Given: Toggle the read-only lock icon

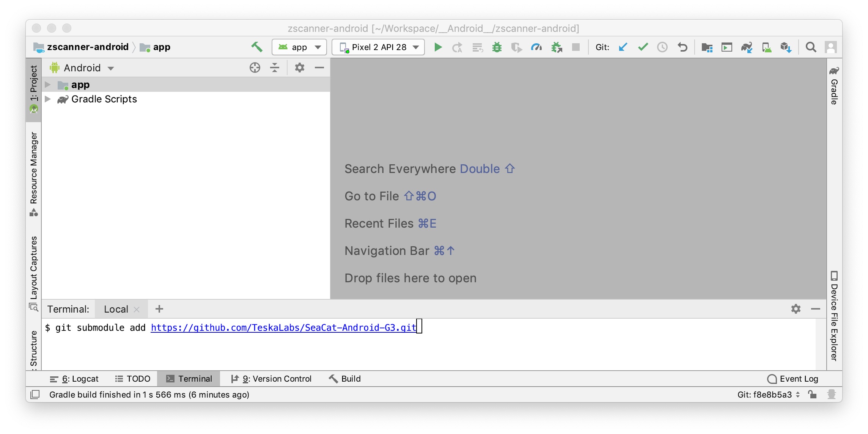Looking at the screenshot, I should click(x=812, y=395).
